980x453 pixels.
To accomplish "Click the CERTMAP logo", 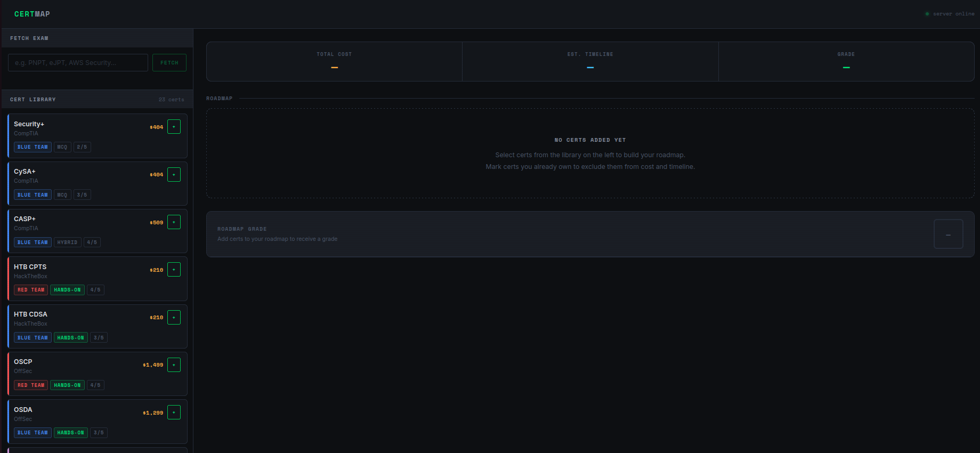I will (32, 14).
